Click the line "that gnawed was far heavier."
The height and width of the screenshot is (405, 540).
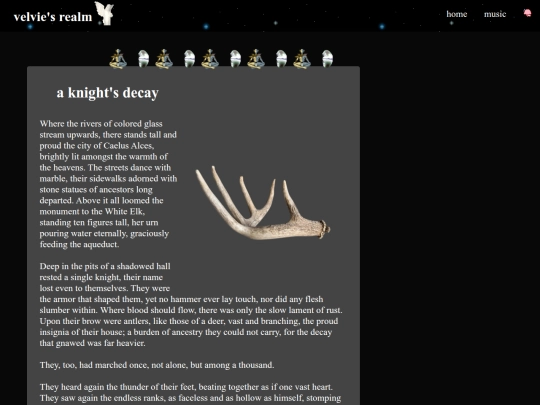92,343
